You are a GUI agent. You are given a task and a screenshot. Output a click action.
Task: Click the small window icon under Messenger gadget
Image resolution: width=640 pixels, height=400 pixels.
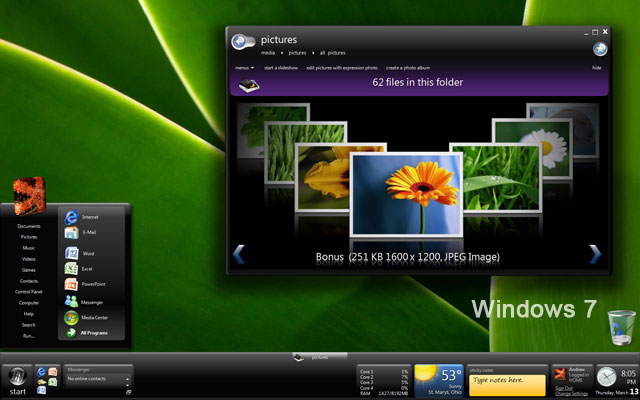coord(129,392)
